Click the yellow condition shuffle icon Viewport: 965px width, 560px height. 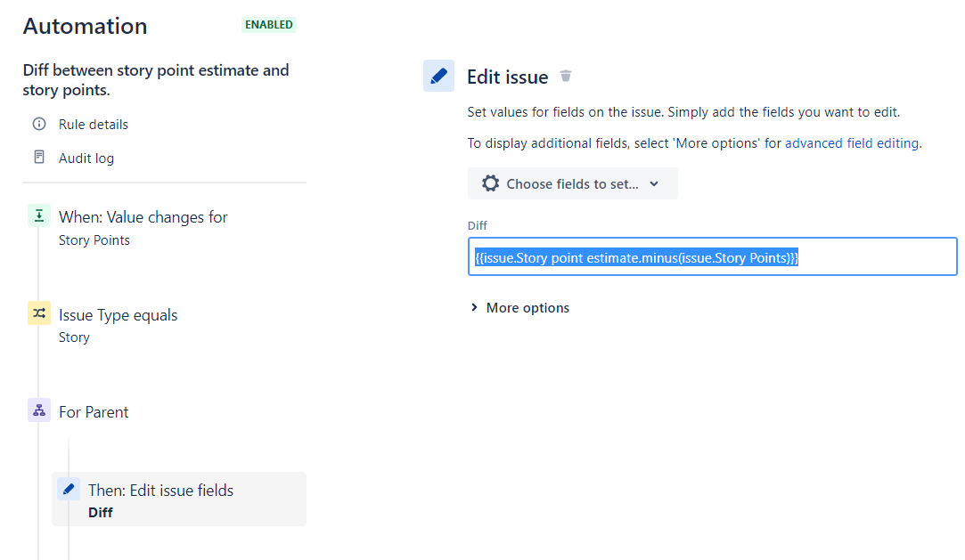39,312
